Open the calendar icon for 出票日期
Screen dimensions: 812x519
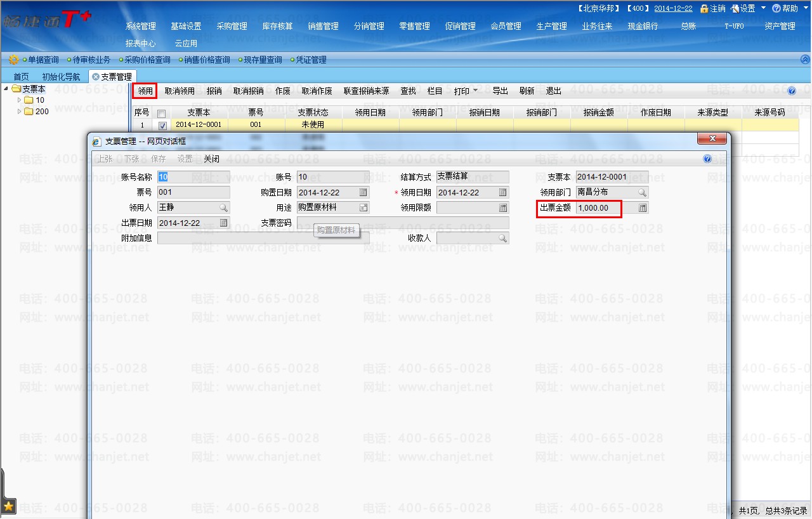click(224, 223)
